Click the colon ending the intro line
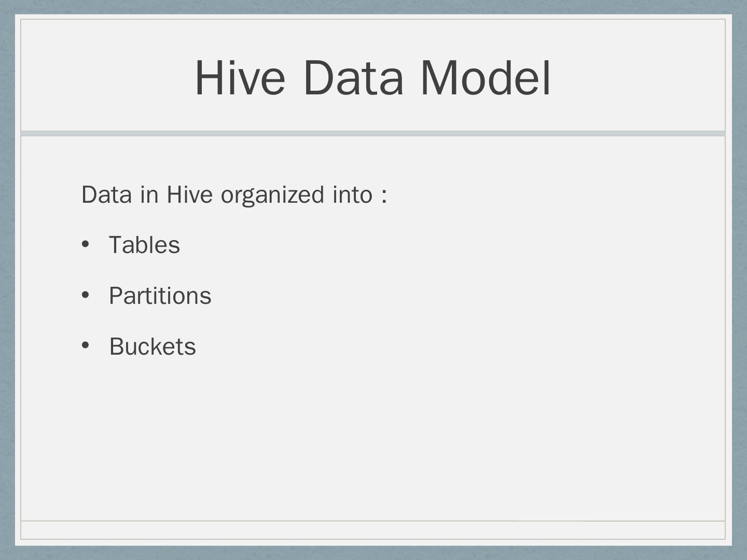This screenshot has width=747, height=560. pos(384,196)
